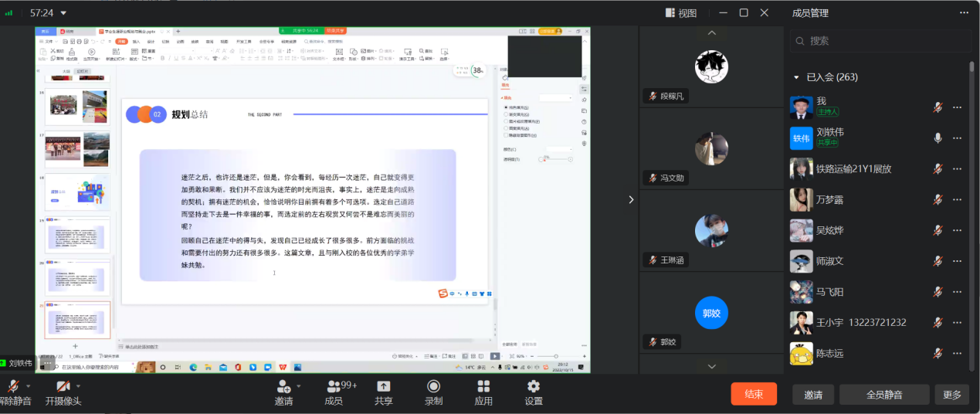
Task: Click the 全员静音 mute all button
Action: point(884,394)
